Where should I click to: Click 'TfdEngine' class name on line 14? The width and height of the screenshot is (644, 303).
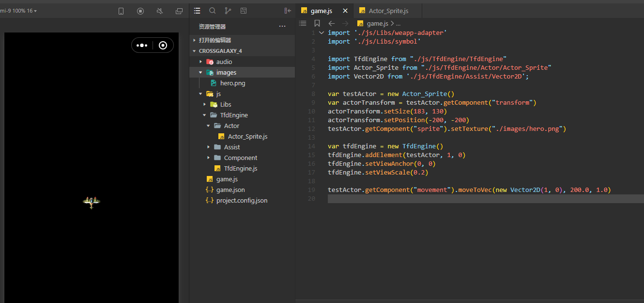click(x=419, y=146)
